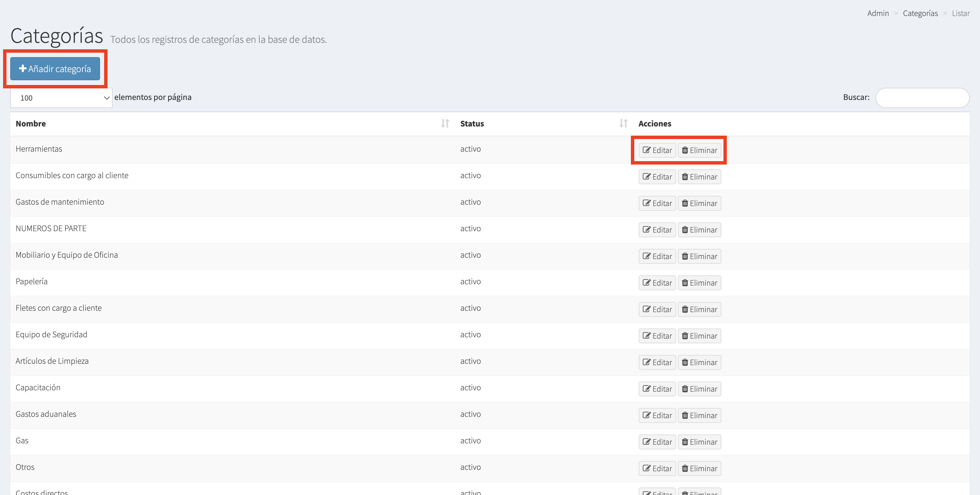Viewport: 980px width, 495px height.
Task: Eliminar the Gastos aduanales category
Action: click(699, 415)
